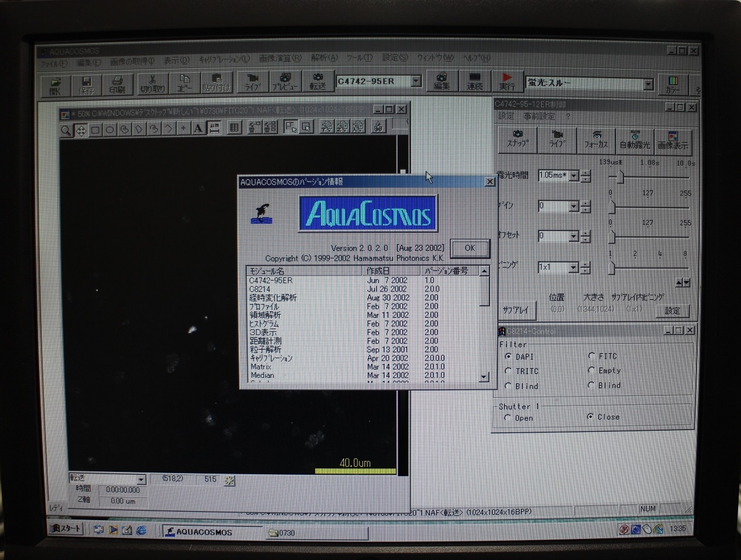This screenshot has width=741, height=560.
Task: Click the サブアレイ button
Action: click(516, 310)
